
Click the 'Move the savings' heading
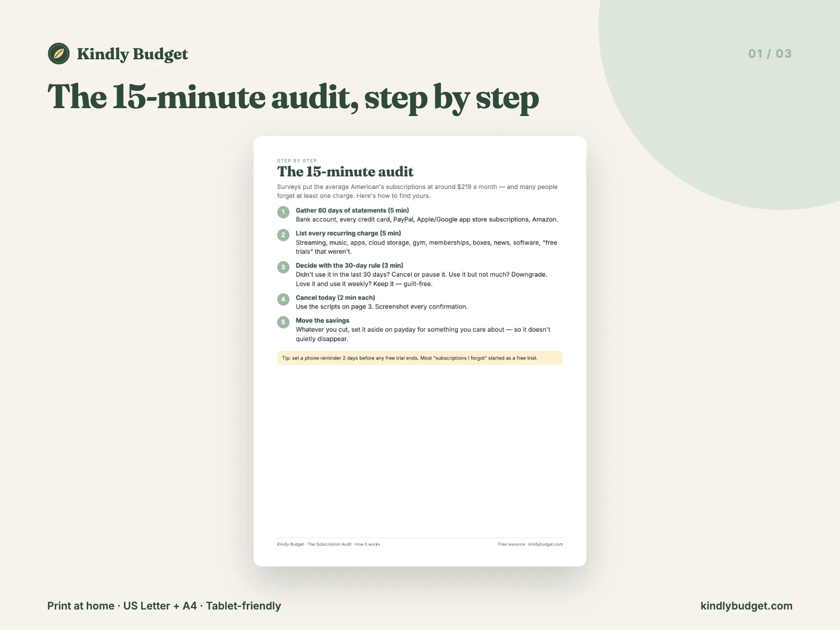click(x=322, y=320)
